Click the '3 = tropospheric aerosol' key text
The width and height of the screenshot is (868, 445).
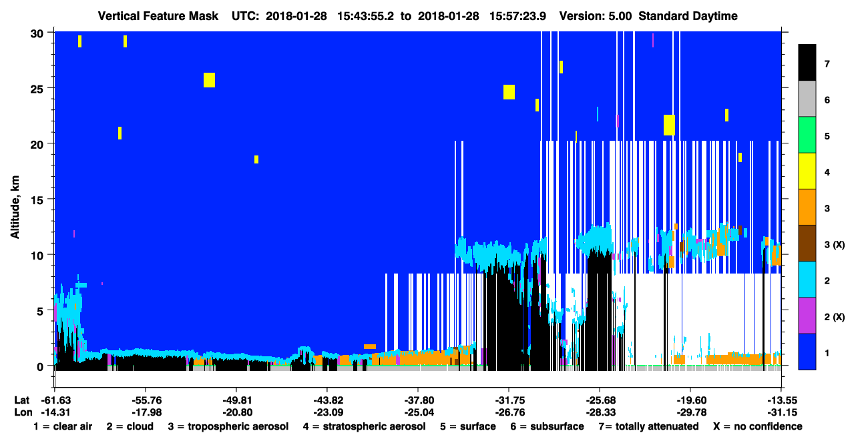(x=228, y=426)
